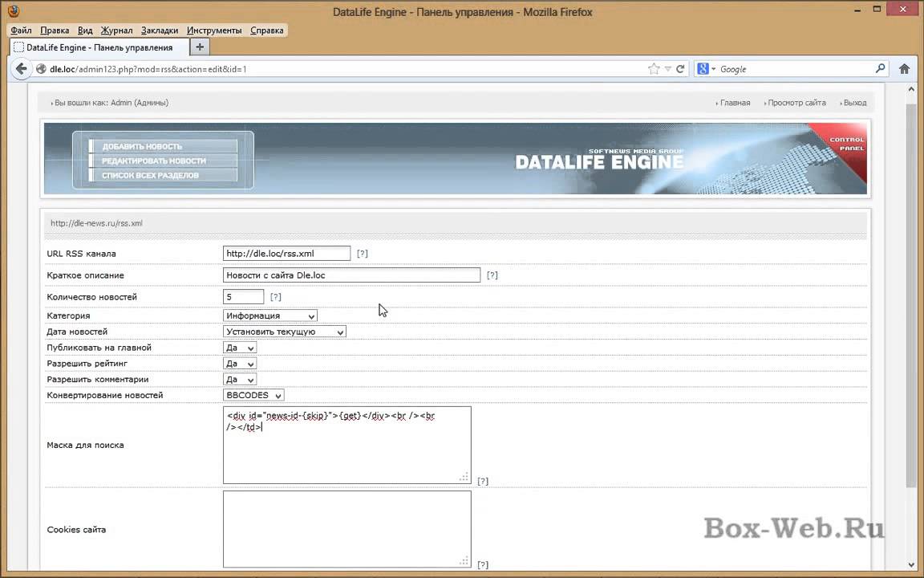The height and width of the screenshot is (578, 924).
Task: Click help [?] beside Маска для поиска
Action: coord(483,482)
